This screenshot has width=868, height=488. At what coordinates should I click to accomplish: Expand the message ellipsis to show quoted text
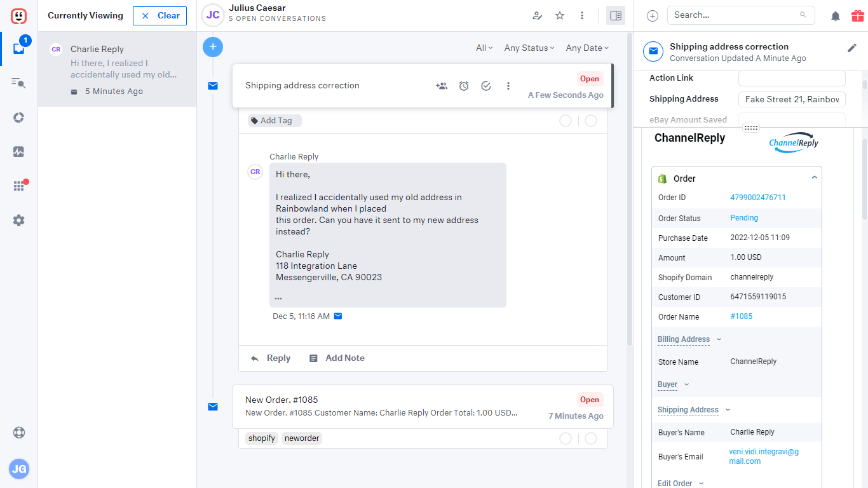[278, 297]
